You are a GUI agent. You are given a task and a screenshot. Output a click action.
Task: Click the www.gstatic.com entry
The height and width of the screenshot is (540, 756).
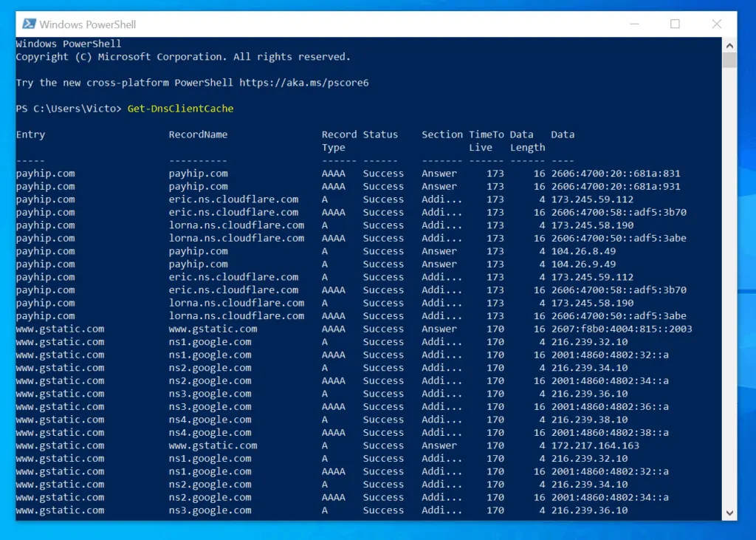point(60,328)
